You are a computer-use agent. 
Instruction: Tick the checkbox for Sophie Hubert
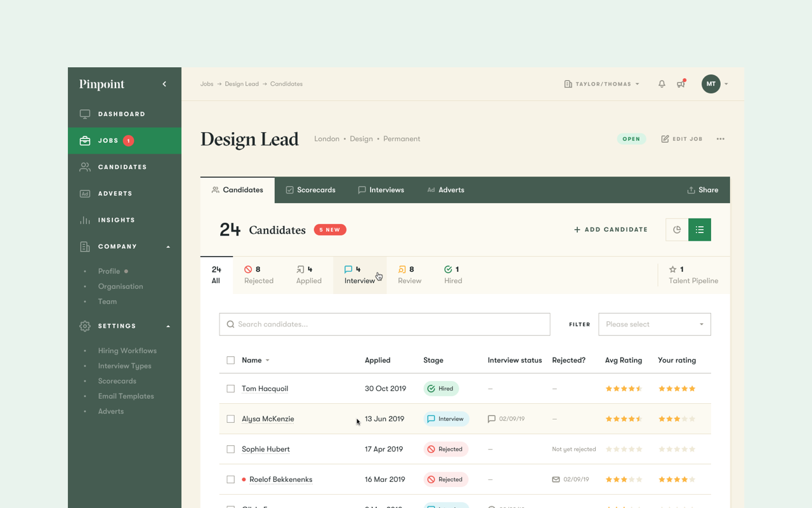point(230,449)
